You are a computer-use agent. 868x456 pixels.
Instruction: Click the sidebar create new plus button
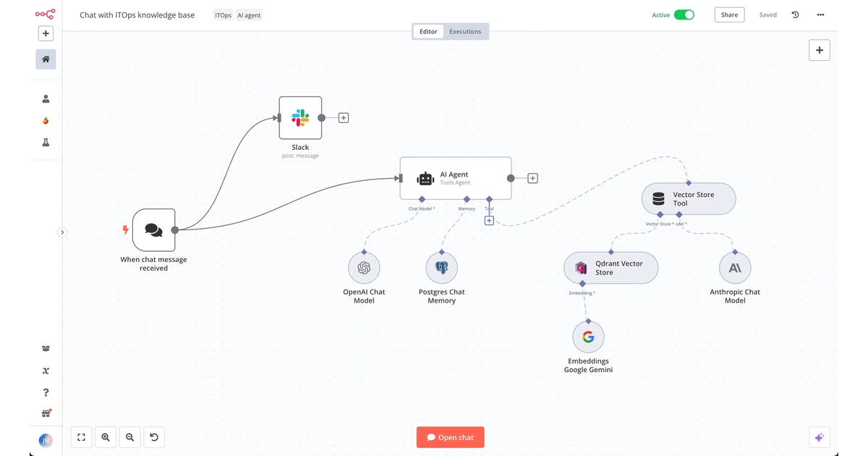click(46, 33)
